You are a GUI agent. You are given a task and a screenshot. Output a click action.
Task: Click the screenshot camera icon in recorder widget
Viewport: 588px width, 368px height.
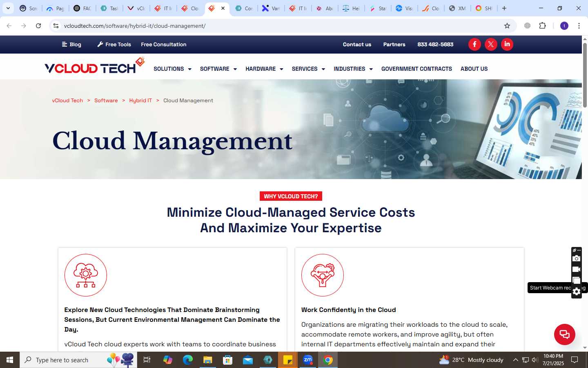point(577,258)
